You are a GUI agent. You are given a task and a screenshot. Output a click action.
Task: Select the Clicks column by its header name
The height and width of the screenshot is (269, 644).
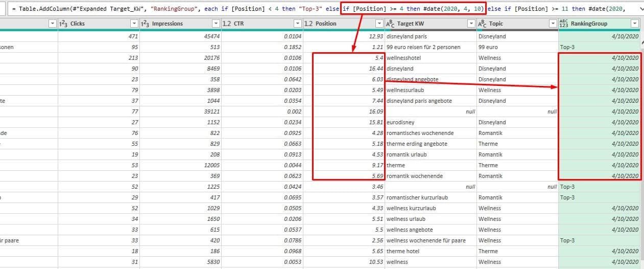click(x=78, y=24)
